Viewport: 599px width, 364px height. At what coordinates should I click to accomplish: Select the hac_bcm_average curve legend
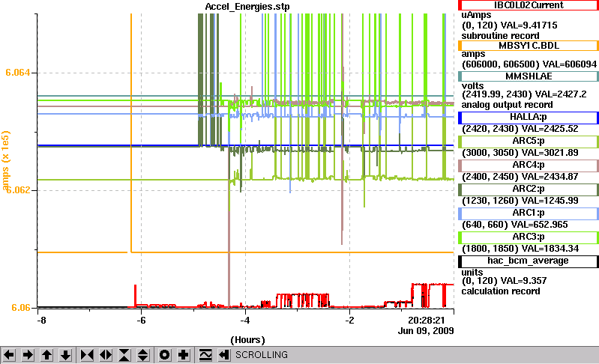tap(529, 261)
